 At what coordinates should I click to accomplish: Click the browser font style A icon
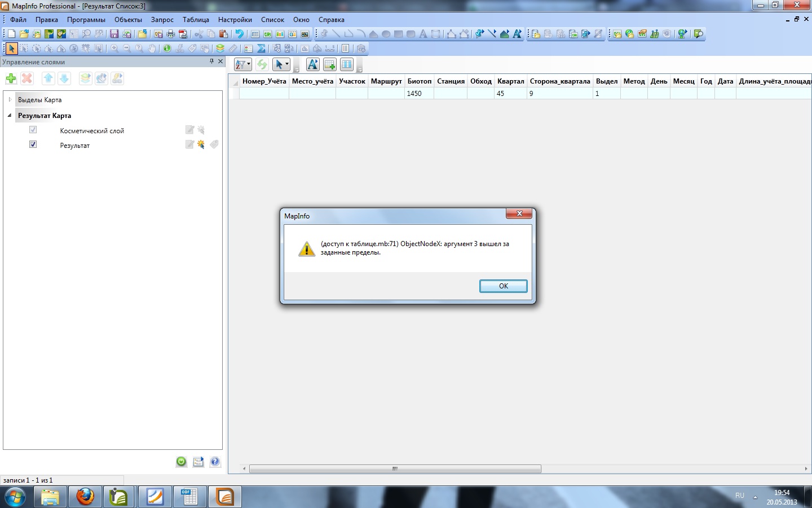tap(312, 64)
